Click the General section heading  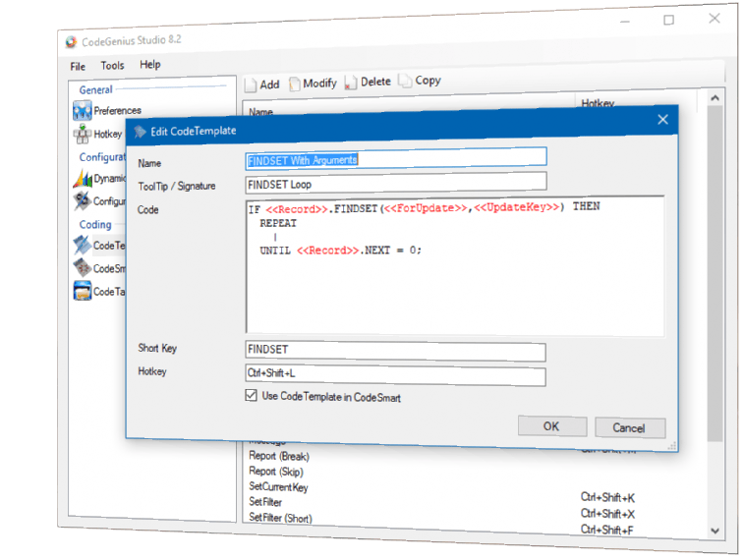click(95, 90)
